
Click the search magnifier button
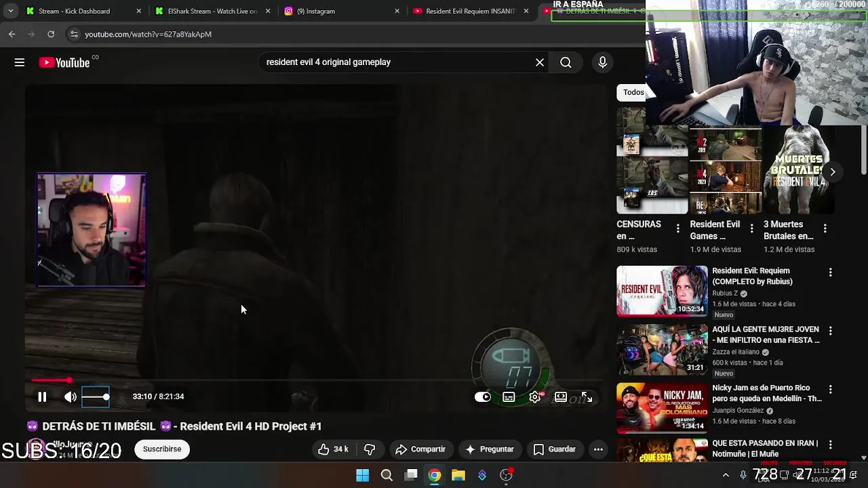[566, 62]
